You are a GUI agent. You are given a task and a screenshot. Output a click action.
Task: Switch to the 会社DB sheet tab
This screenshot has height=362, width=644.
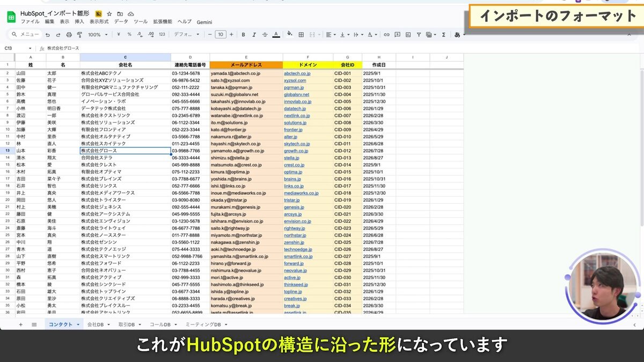97,324
